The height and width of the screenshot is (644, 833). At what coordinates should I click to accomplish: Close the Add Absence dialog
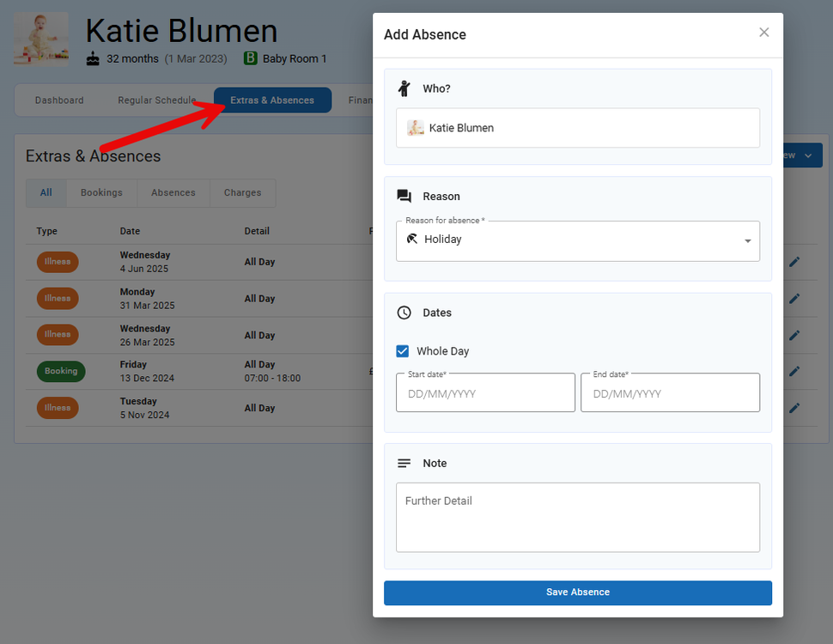763,33
